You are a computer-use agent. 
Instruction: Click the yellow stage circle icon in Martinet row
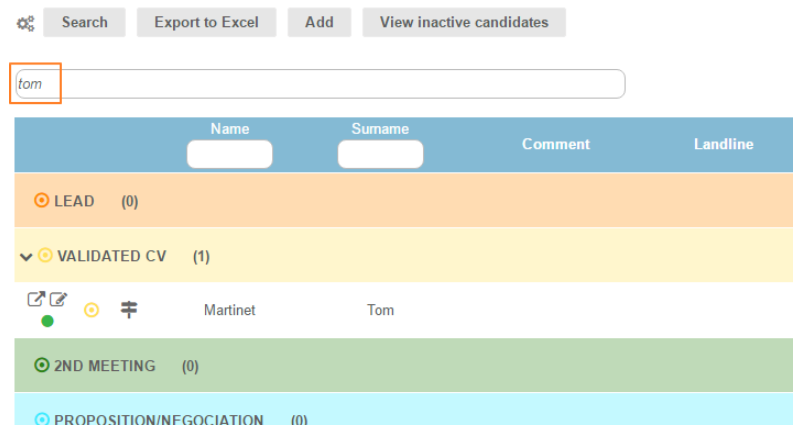click(91, 310)
